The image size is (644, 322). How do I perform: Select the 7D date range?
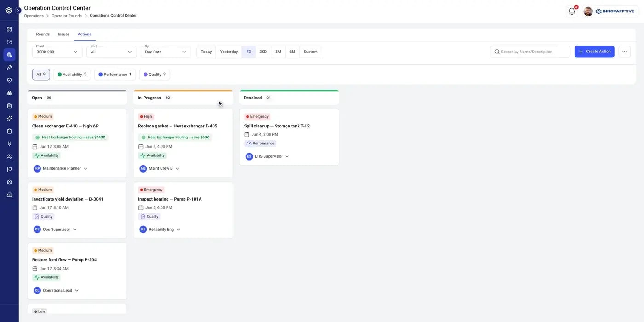(249, 52)
